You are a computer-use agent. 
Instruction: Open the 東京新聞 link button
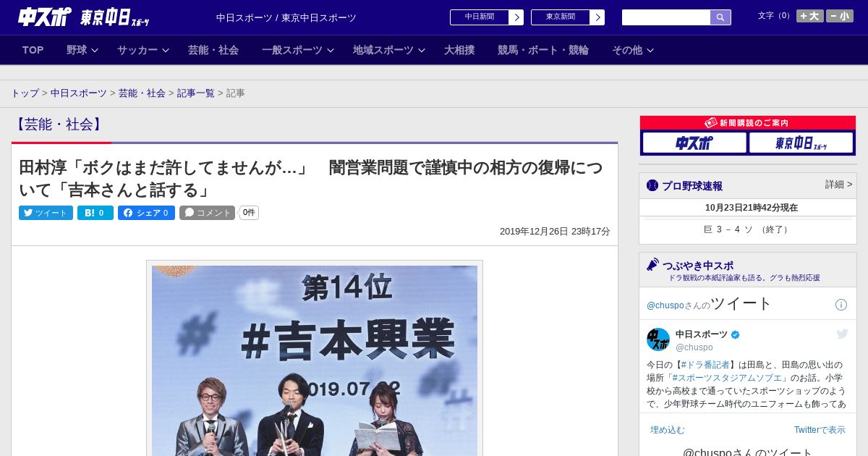point(561,17)
